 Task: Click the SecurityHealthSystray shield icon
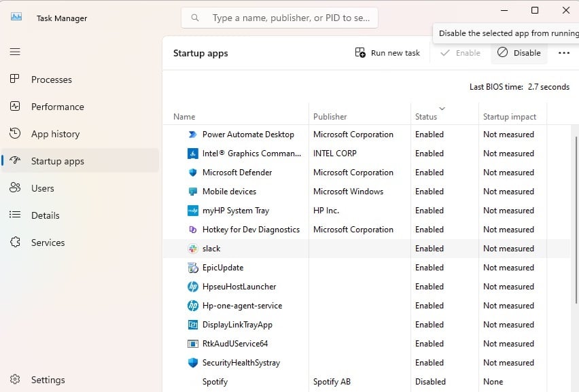tap(193, 363)
